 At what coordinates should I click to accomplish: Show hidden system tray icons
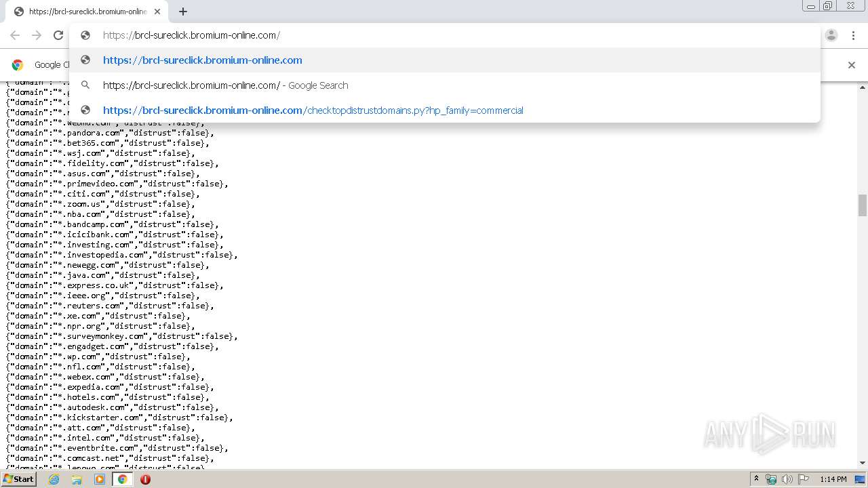[x=756, y=479]
